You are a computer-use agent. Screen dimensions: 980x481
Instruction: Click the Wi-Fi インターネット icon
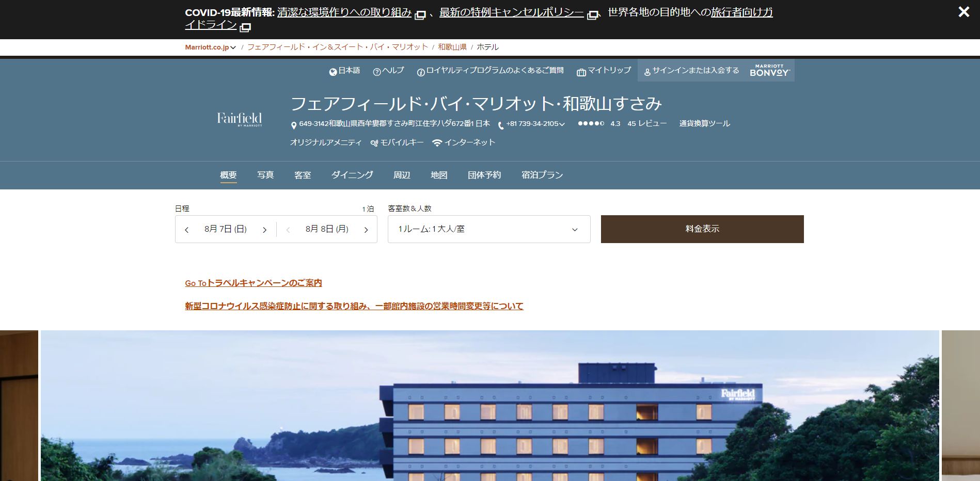437,143
